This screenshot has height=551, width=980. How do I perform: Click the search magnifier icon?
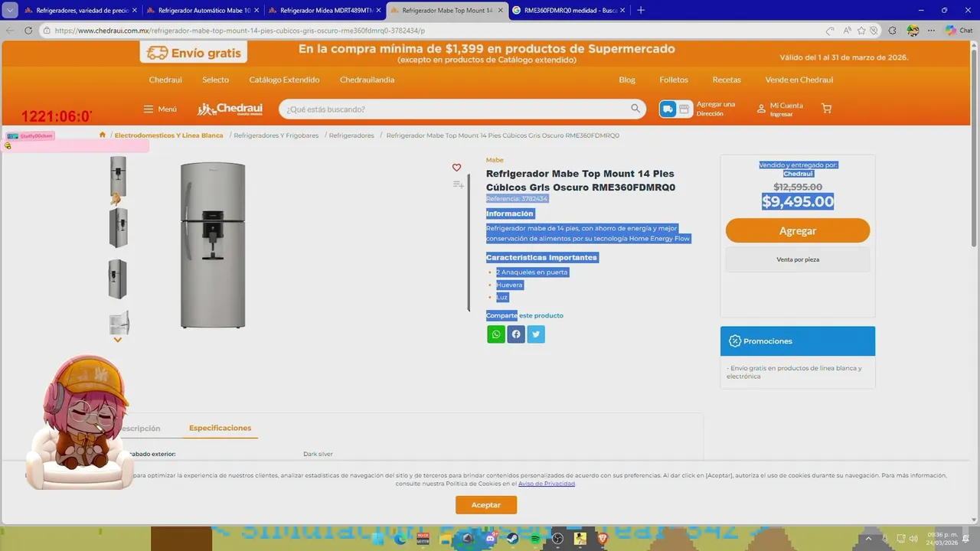(x=635, y=109)
